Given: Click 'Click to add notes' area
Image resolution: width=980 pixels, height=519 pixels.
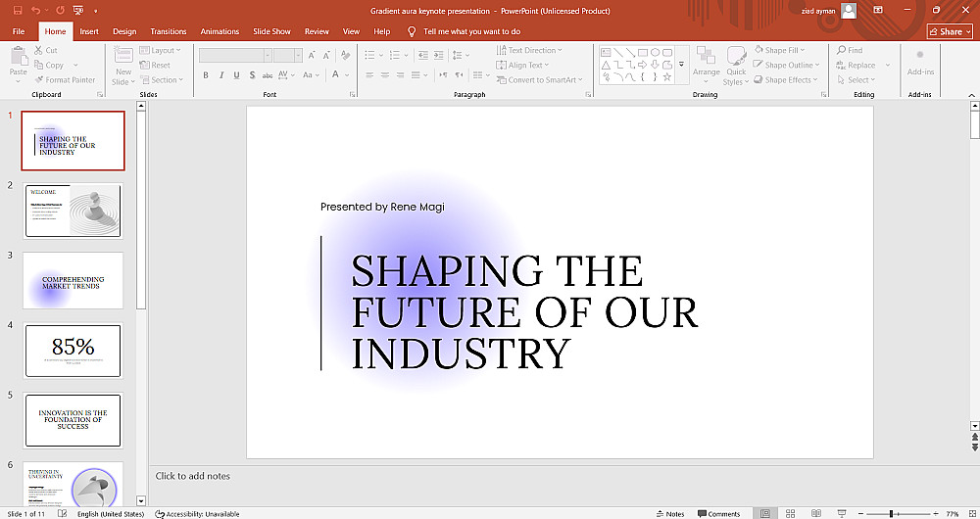Looking at the screenshot, I should (193, 476).
